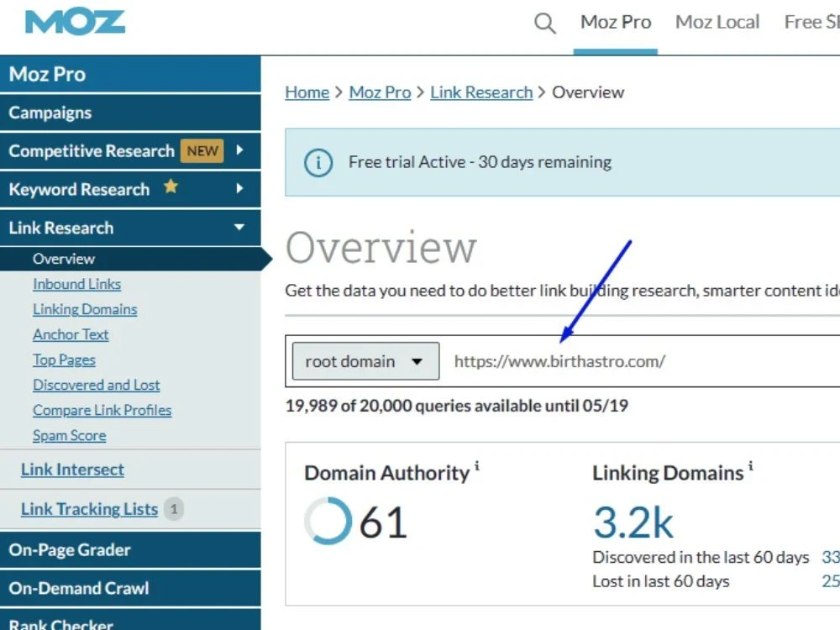Expand the Keyword Research submenu arrow
Image resolution: width=840 pixels, height=630 pixels.
click(239, 188)
